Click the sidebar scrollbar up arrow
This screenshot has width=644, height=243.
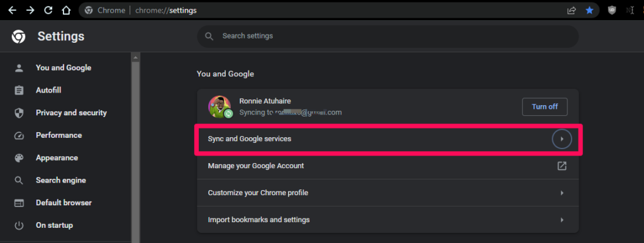[x=136, y=57]
